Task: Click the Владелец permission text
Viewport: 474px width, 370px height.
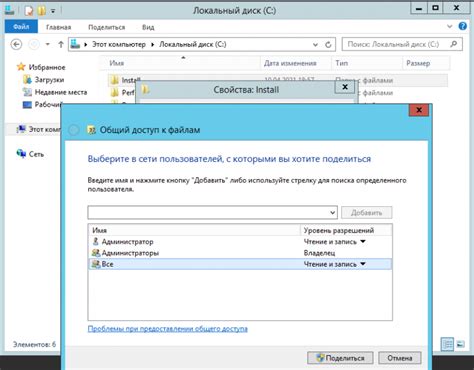Action: (x=319, y=253)
